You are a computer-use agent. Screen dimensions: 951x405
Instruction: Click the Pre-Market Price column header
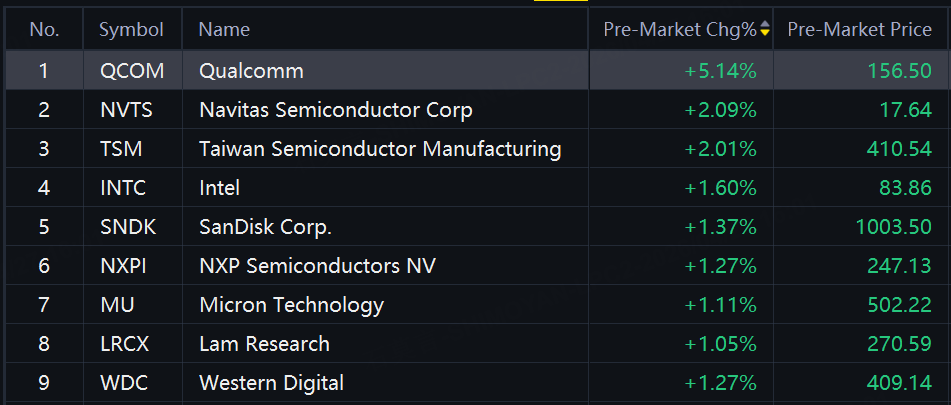[x=859, y=29]
